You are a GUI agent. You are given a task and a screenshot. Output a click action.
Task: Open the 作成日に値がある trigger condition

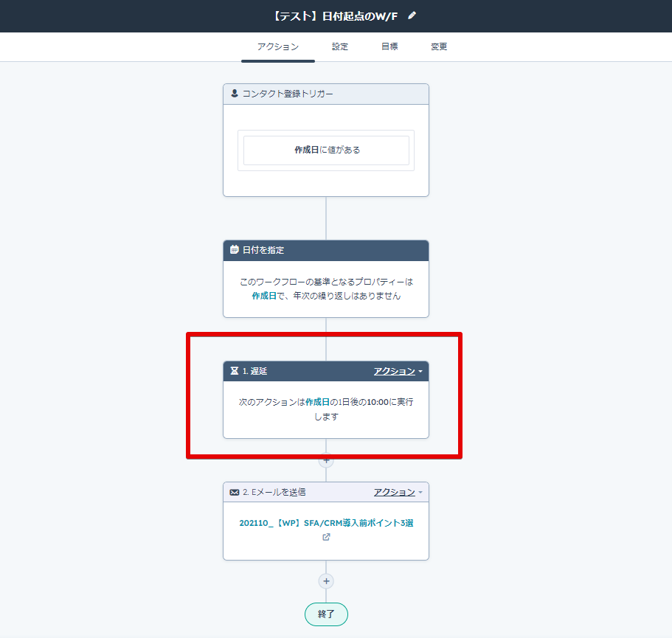point(326,150)
